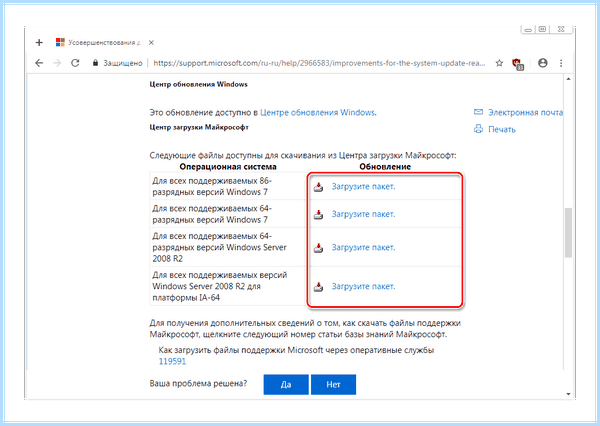The height and width of the screenshot is (426, 600).
Task: Click the scrollbar down arrow
Action: [568, 394]
